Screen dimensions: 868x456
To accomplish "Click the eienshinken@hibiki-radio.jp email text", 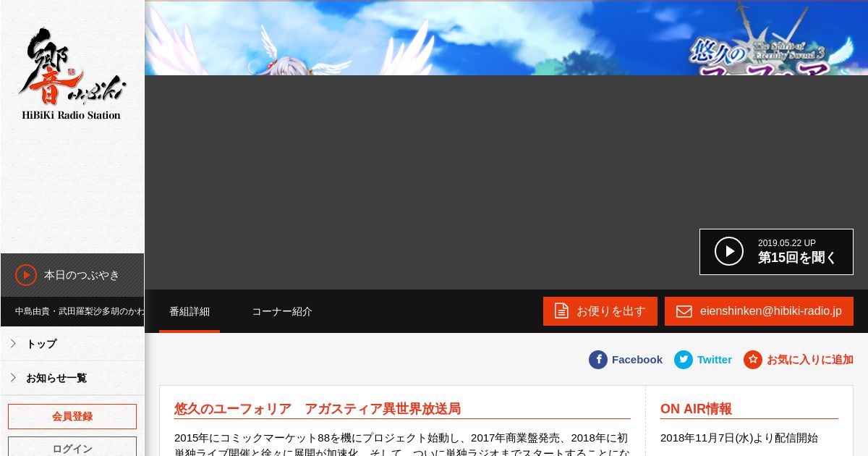I will (771, 311).
